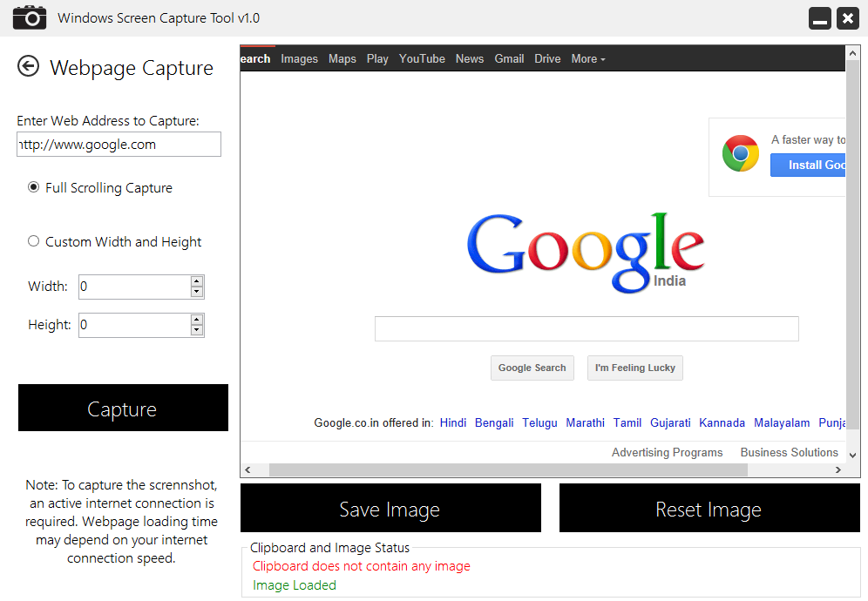The image size is (868, 601).
Task: Open the Business Solutions link
Action: (x=789, y=452)
